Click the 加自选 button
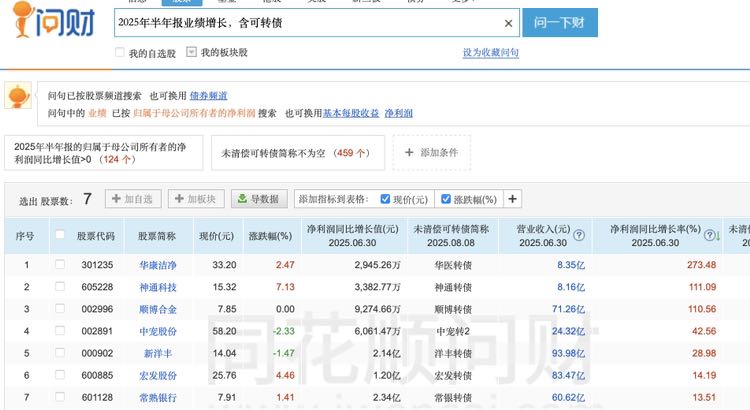This screenshot has height=410, width=750. [133, 199]
